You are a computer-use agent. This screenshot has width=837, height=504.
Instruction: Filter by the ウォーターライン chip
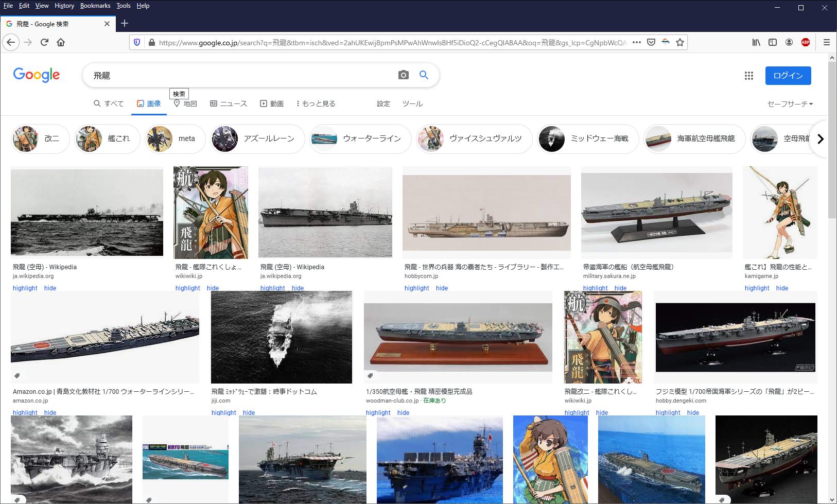pos(360,138)
